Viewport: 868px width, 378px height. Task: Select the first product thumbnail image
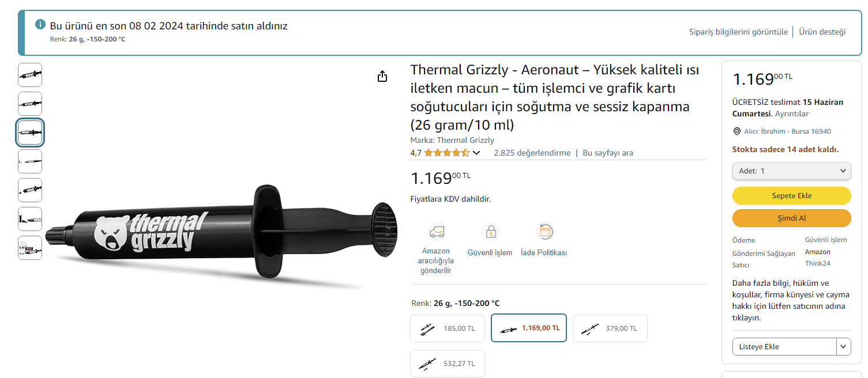click(x=30, y=75)
